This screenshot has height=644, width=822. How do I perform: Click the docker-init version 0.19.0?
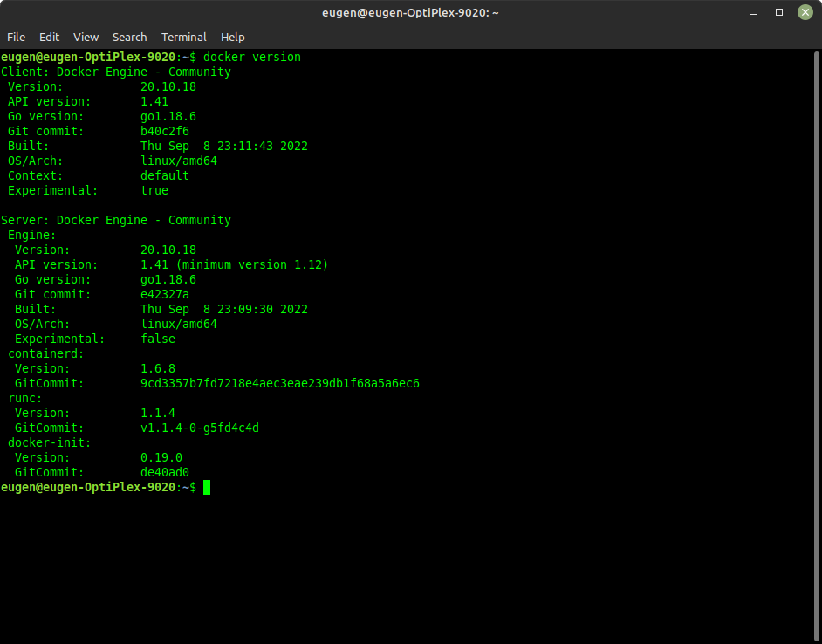161,457
